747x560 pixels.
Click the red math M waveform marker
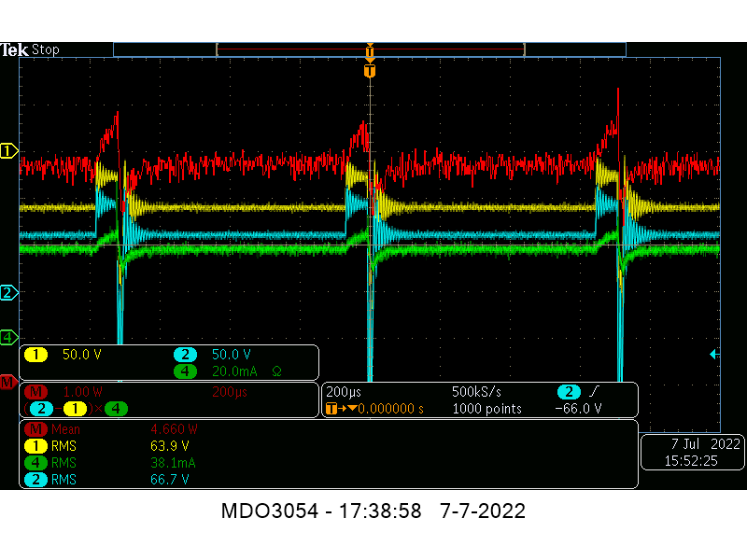click(x=7, y=383)
